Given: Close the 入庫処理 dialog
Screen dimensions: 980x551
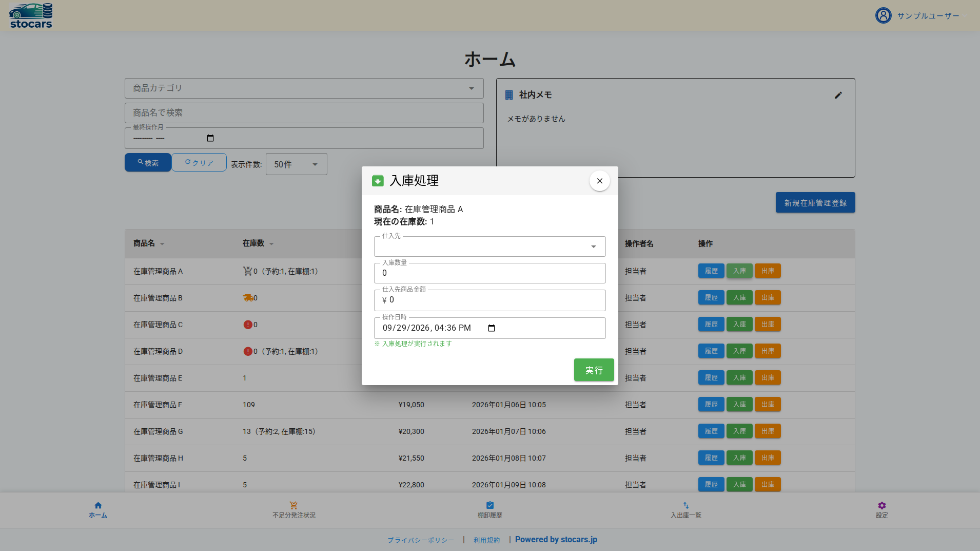Looking at the screenshot, I should (x=599, y=181).
